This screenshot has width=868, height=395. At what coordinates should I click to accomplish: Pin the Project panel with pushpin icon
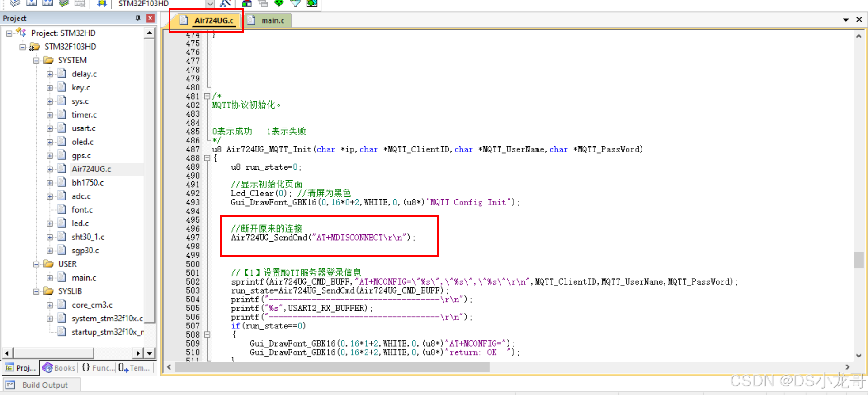(x=138, y=18)
